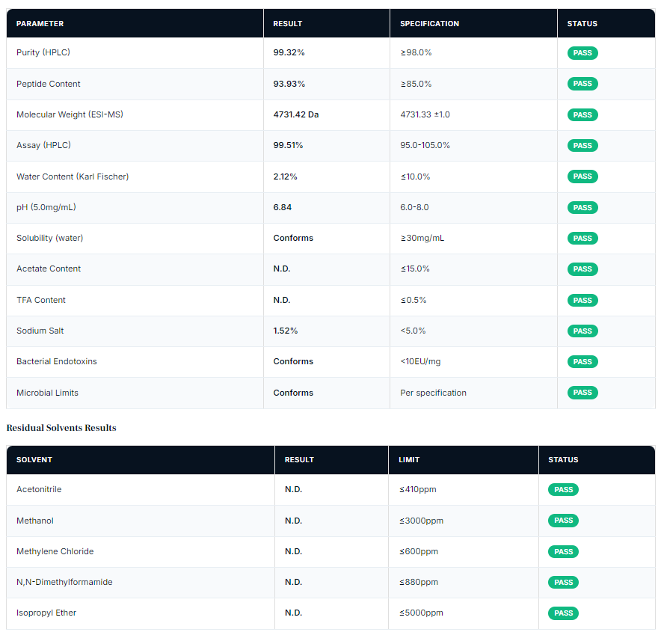Click the LIMIT column header
661x644 pixels.
coord(409,460)
